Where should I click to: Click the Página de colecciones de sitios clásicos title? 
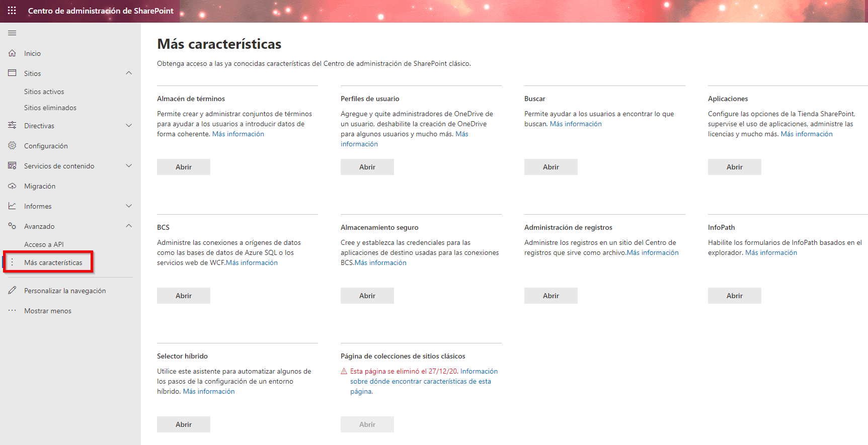tap(403, 356)
